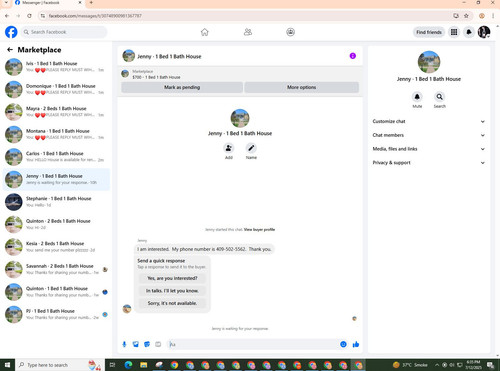Screen dimensions: 500x371
Task: Open Windows Start menu
Action: pos(7,365)
